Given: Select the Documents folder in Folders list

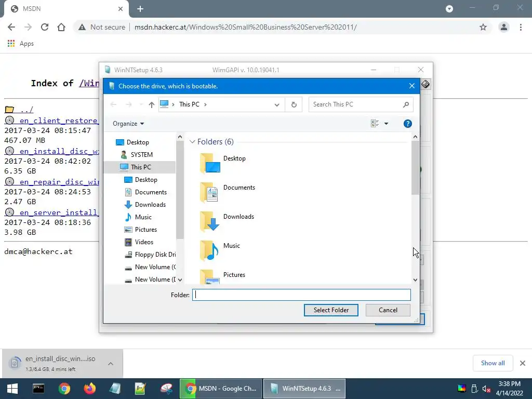Looking at the screenshot, I should pos(228,192).
